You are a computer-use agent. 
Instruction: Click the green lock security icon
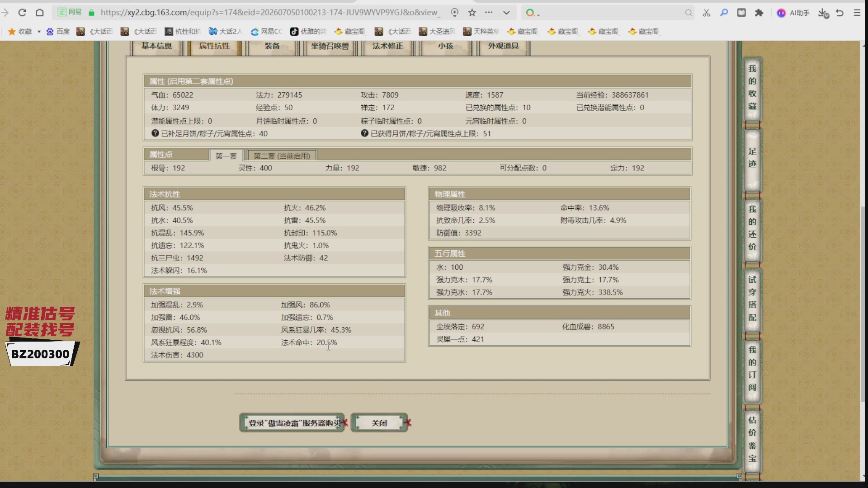91,13
